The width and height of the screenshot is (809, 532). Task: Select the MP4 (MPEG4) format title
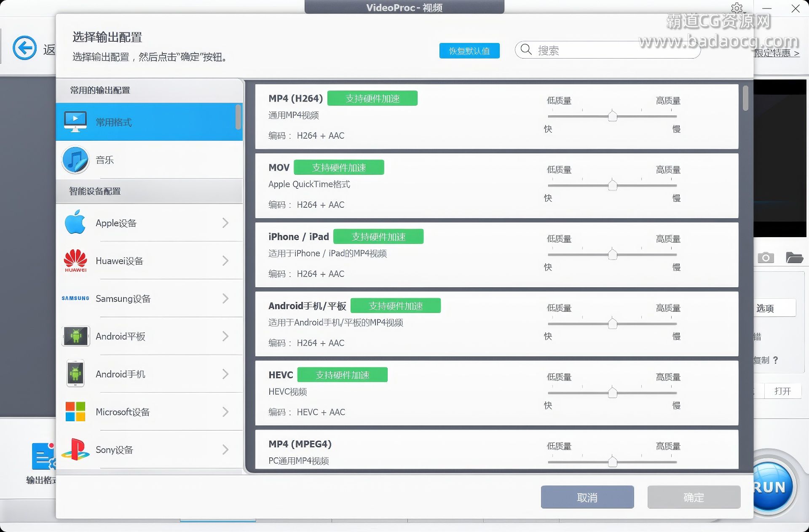[300, 444]
